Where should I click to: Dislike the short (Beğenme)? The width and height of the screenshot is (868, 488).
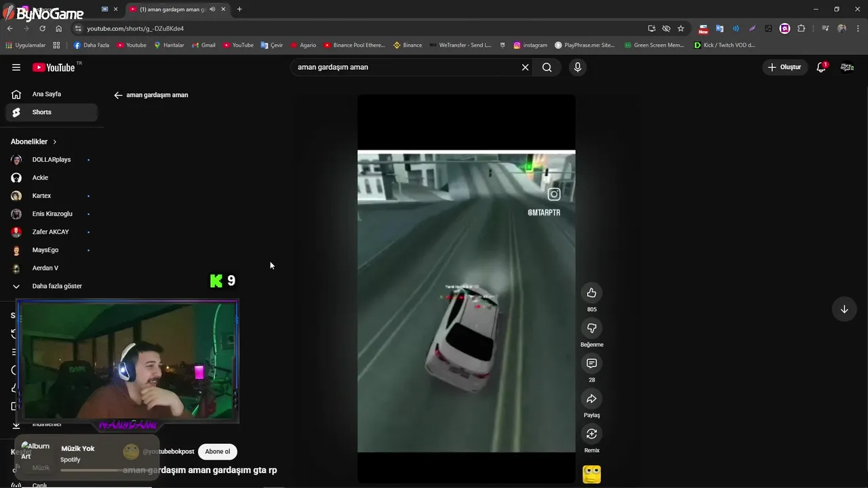pyautogui.click(x=591, y=328)
